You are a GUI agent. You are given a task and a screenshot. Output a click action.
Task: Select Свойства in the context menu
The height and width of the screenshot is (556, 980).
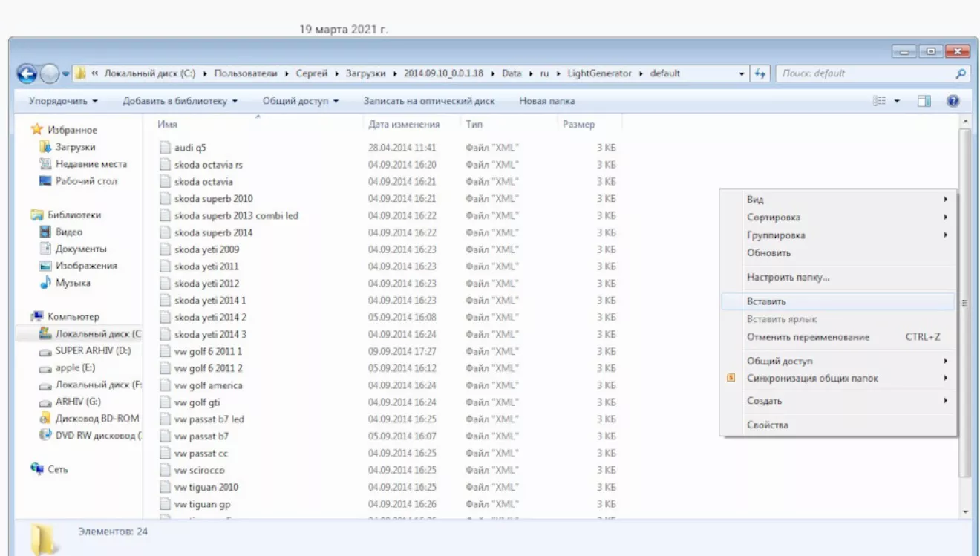[x=767, y=425]
